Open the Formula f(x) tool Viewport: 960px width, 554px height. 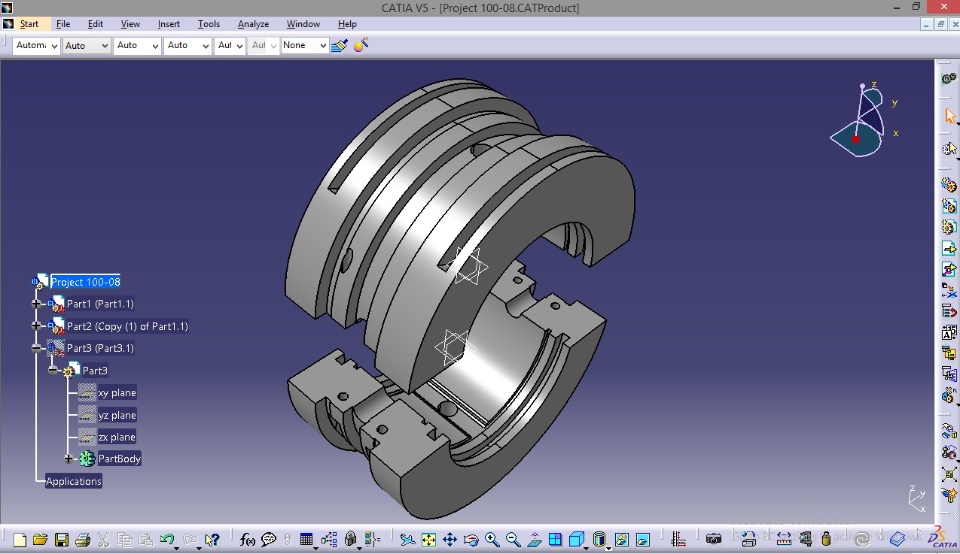tap(247, 539)
